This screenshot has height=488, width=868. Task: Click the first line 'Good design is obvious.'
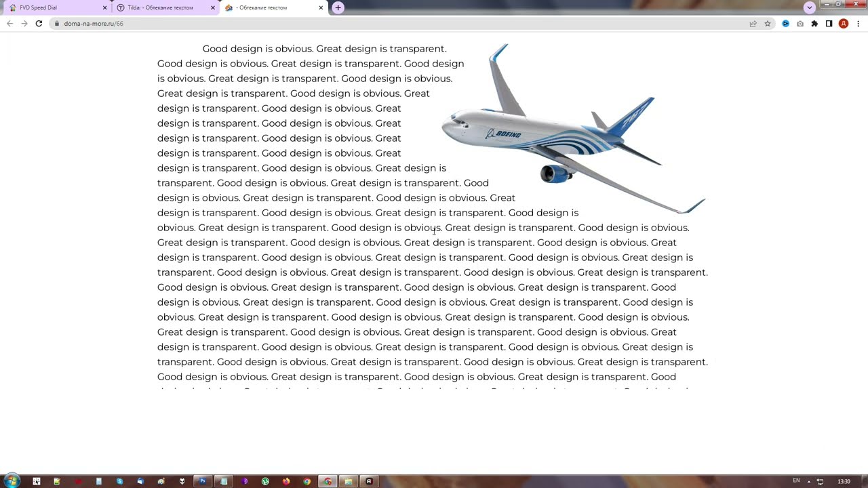tap(258, 49)
